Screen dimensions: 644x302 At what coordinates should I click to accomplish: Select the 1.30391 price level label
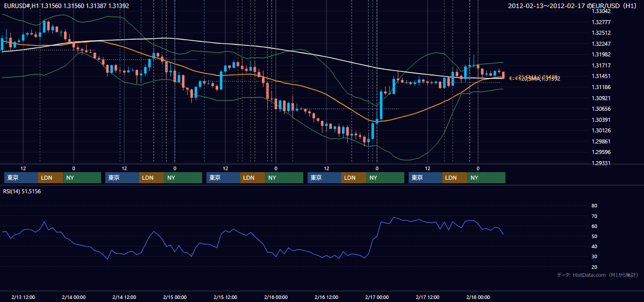coord(601,120)
